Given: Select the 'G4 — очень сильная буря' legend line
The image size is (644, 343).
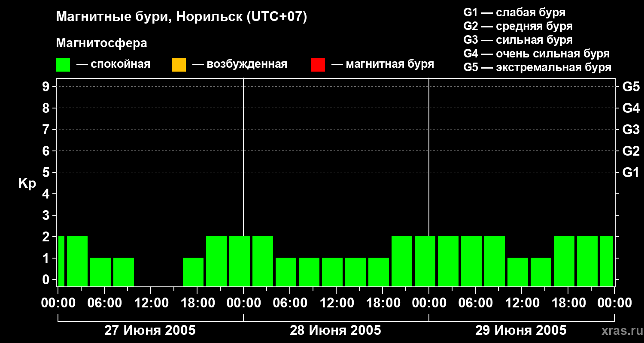Looking at the screenshot, I should (x=537, y=54).
